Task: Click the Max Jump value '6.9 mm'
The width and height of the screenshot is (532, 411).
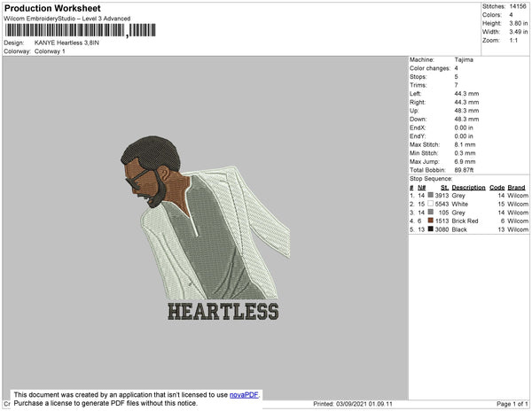Action: click(465, 161)
